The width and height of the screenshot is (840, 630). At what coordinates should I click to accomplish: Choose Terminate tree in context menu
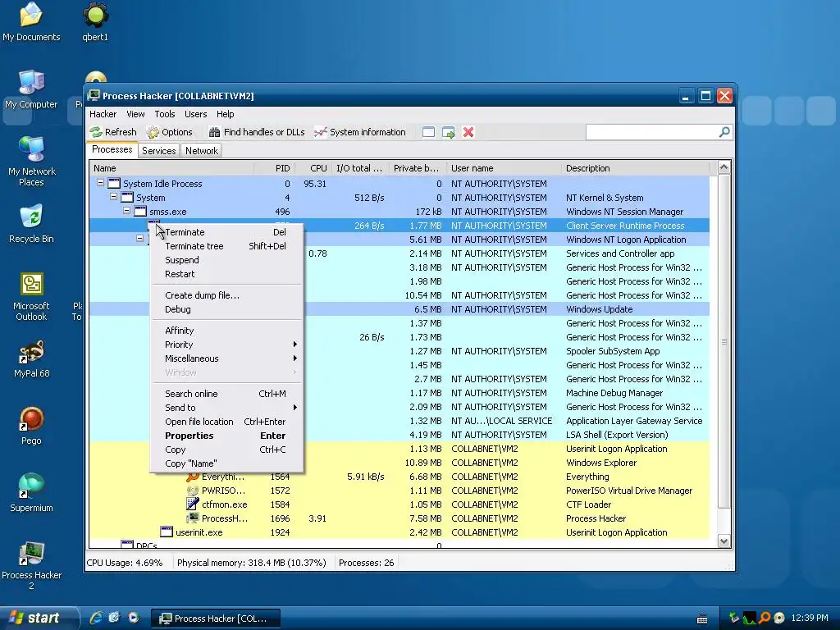[226, 246]
